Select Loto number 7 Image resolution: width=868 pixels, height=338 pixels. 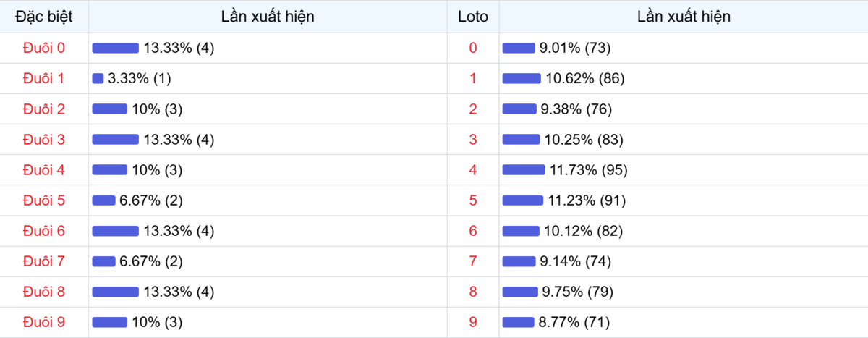pyautogui.click(x=473, y=261)
